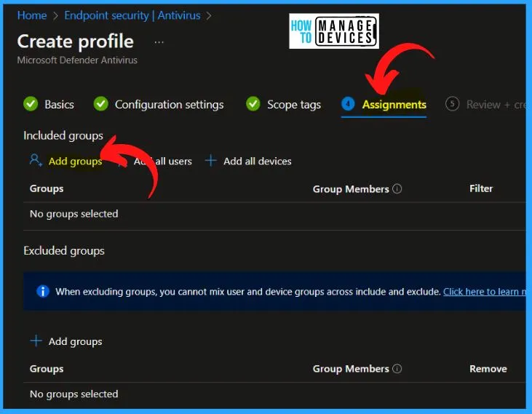Show info for Included Group Members column

coord(397,188)
